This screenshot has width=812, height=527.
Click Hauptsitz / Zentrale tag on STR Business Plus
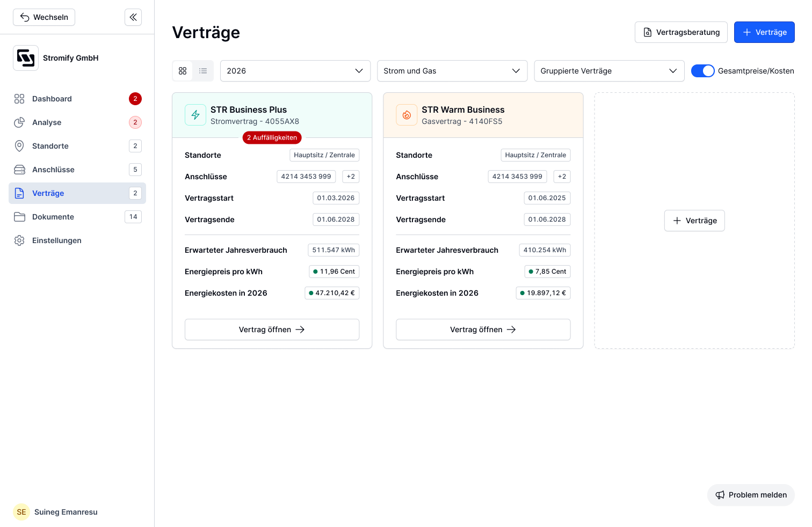pyautogui.click(x=324, y=155)
